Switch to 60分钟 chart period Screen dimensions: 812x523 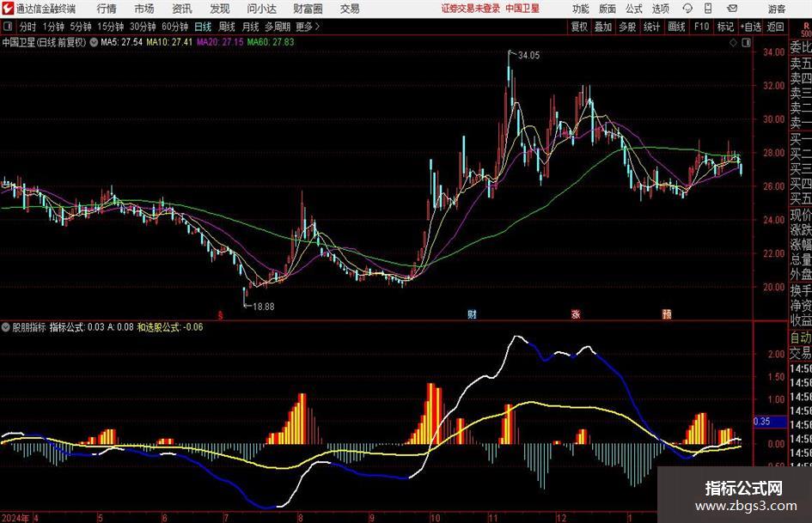(x=175, y=27)
